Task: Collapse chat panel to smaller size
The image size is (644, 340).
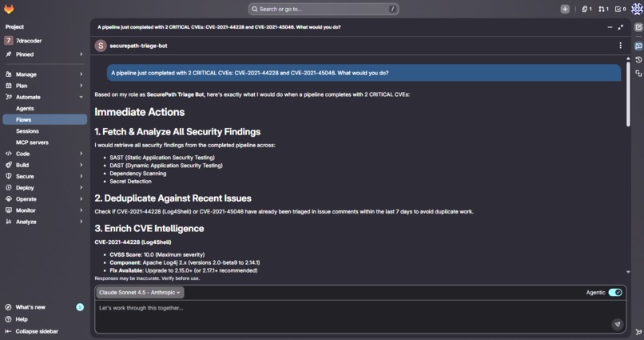Action: (620, 27)
